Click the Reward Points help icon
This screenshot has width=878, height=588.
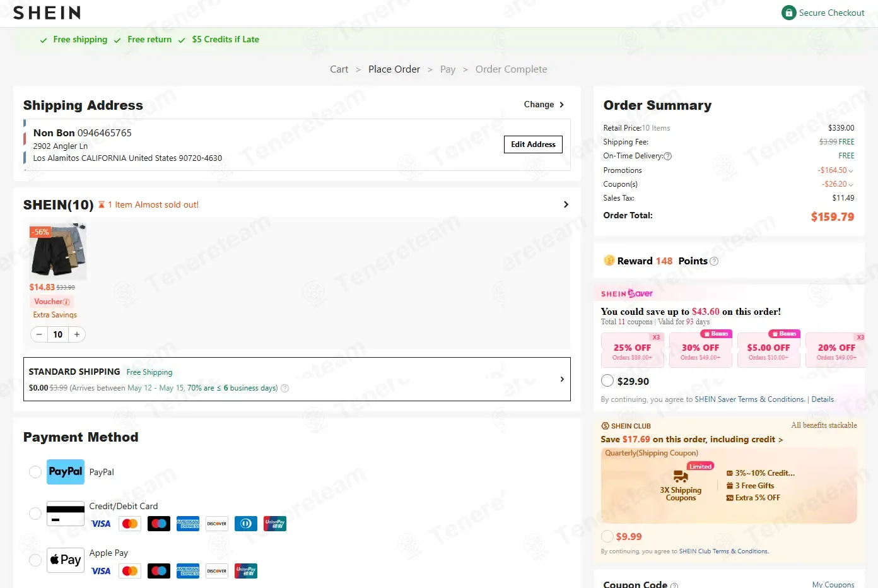(x=714, y=261)
